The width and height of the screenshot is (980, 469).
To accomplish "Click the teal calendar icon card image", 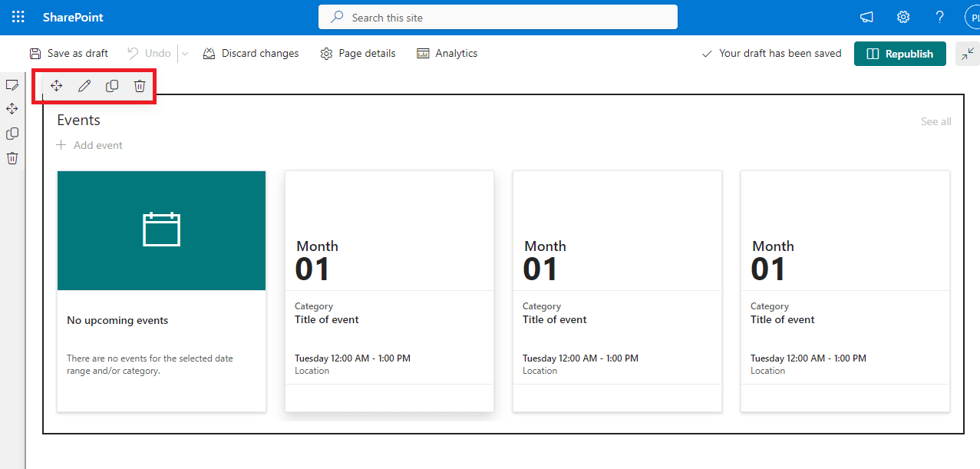I will click(x=162, y=230).
